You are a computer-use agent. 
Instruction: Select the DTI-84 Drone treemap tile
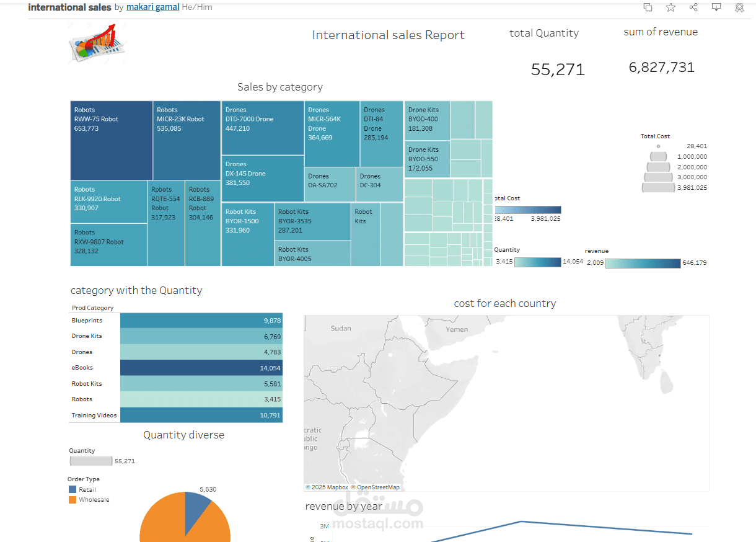click(x=382, y=134)
